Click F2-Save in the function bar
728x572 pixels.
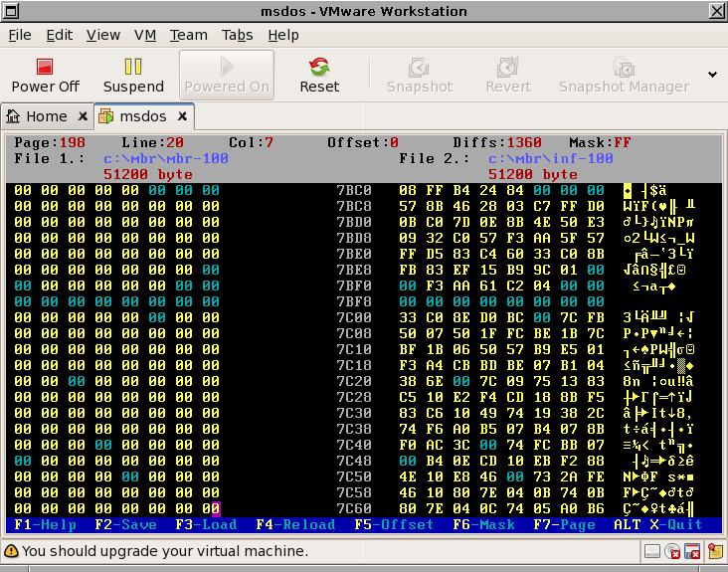coord(126,524)
